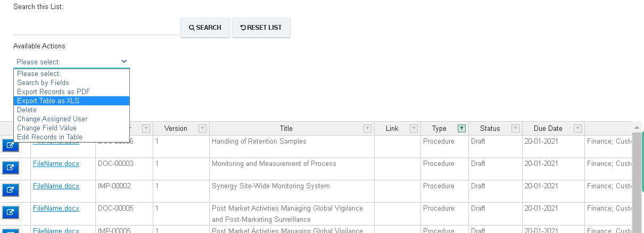The image size is (644, 233).
Task: Choose Export Table as XLS option
Action: point(71,101)
